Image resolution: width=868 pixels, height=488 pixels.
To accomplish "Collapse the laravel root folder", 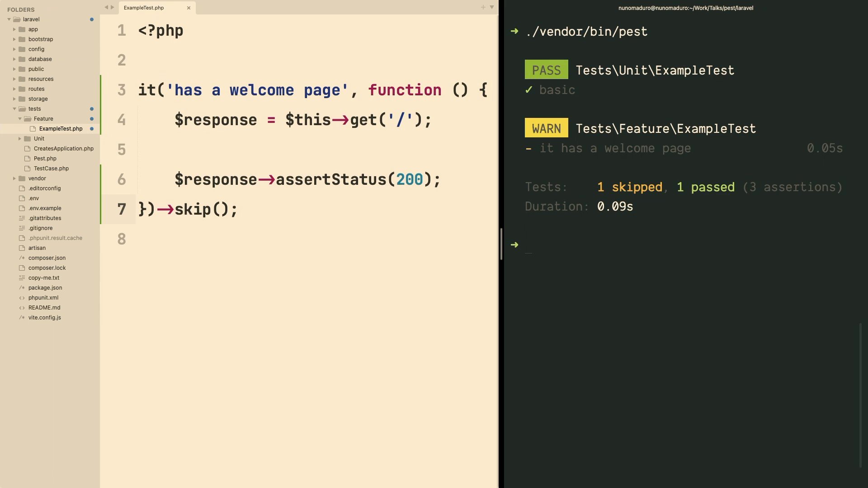I will pos(9,19).
